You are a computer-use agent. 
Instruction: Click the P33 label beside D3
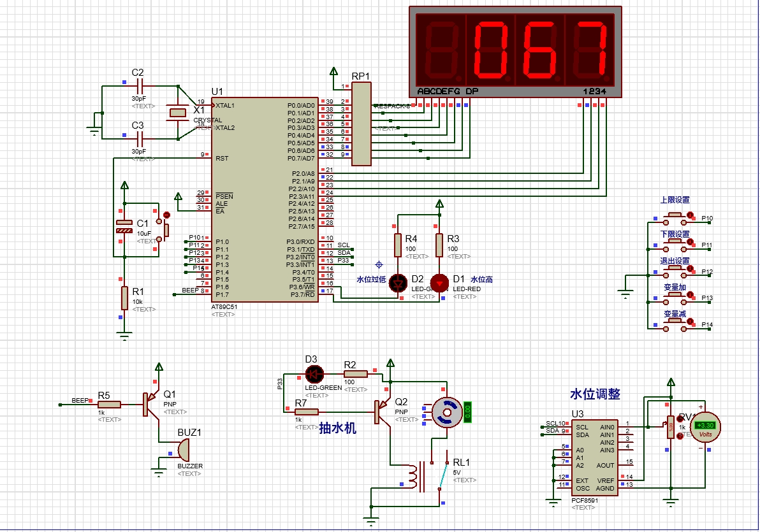pos(280,384)
